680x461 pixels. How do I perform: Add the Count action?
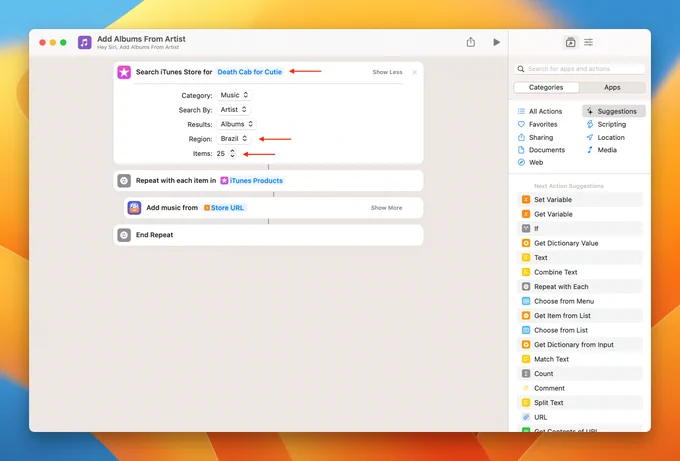pos(580,374)
